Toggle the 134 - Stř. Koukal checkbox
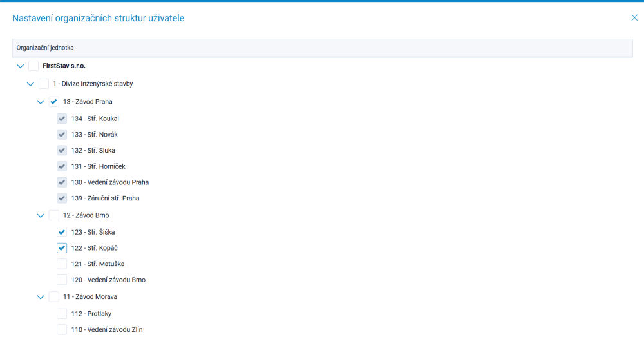 click(x=62, y=119)
